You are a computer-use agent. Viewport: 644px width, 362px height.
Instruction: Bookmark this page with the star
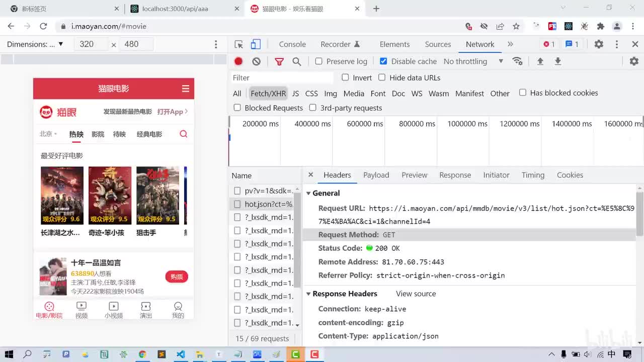[x=516, y=26]
